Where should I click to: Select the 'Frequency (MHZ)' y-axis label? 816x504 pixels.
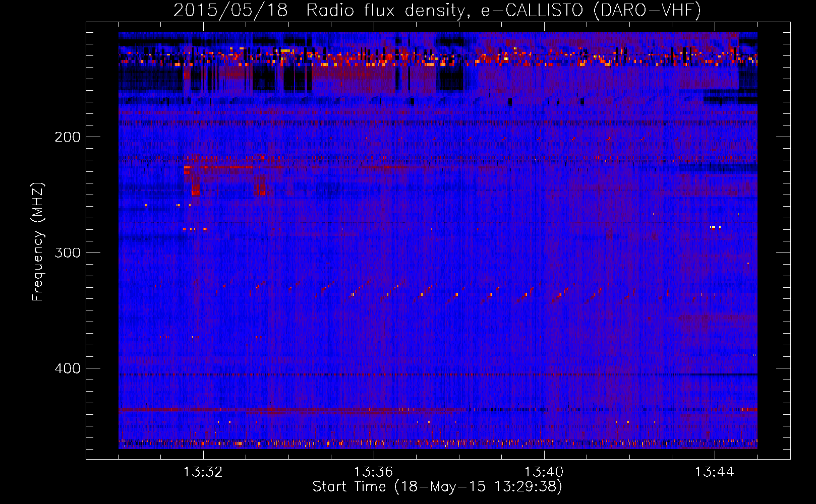(38, 242)
